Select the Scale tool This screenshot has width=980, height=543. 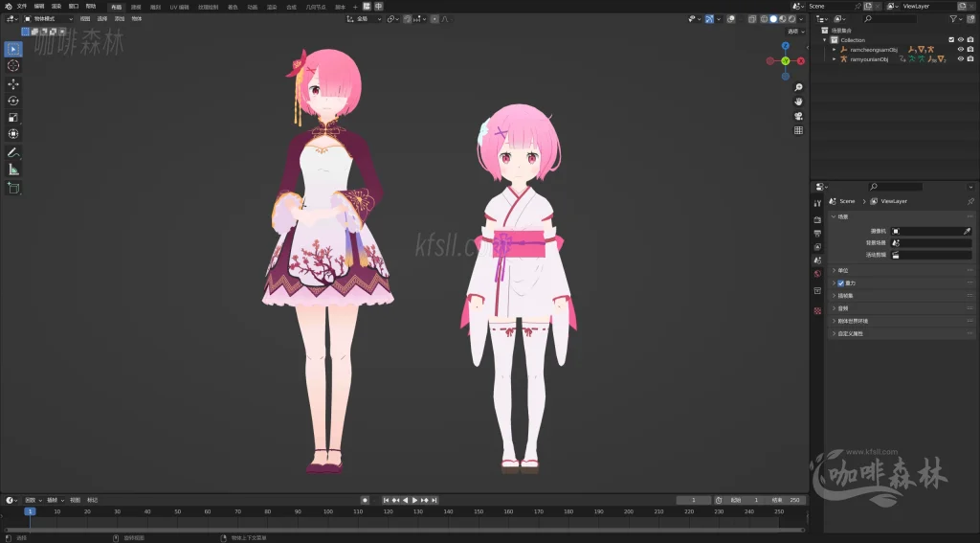click(x=13, y=118)
